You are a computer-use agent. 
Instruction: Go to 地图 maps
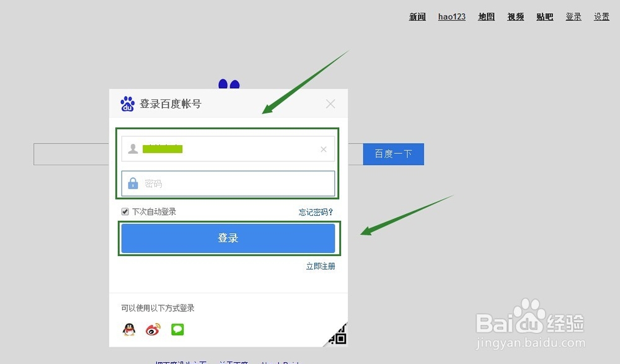pyautogui.click(x=486, y=17)
